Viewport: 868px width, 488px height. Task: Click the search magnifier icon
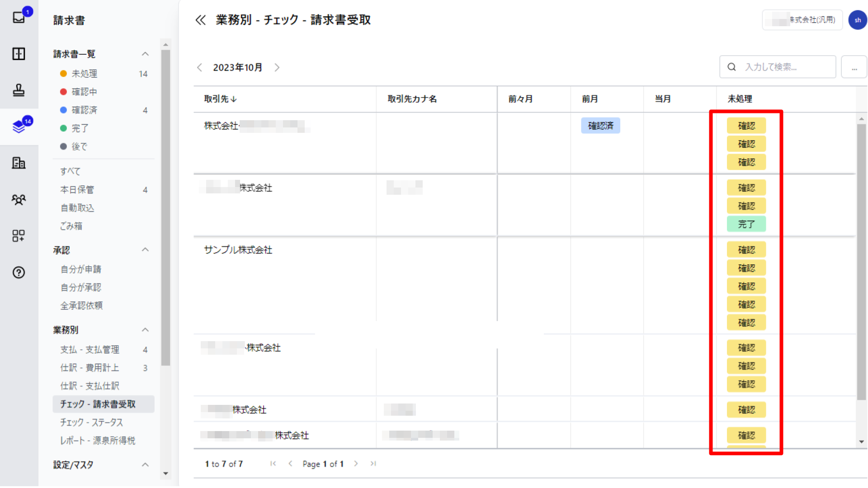731,67
